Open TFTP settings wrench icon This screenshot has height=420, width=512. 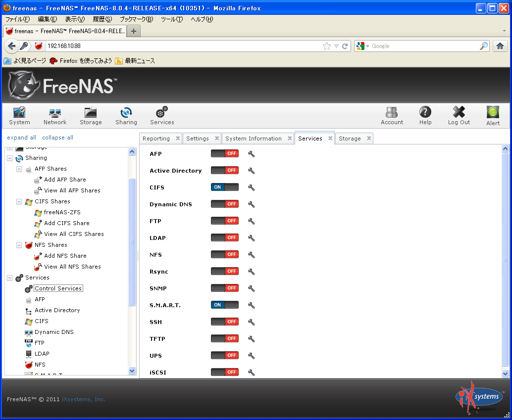click(x=251, y=339)
